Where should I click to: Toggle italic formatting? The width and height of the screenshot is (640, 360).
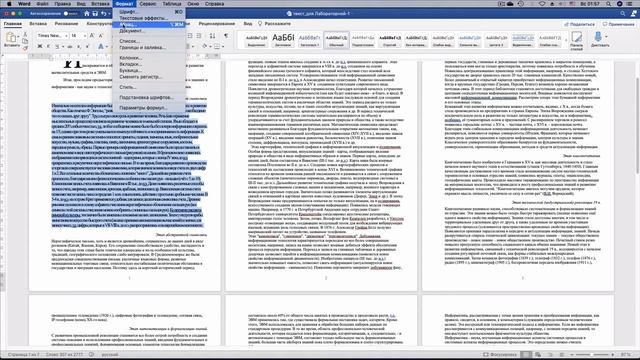[x=48, y=47]
